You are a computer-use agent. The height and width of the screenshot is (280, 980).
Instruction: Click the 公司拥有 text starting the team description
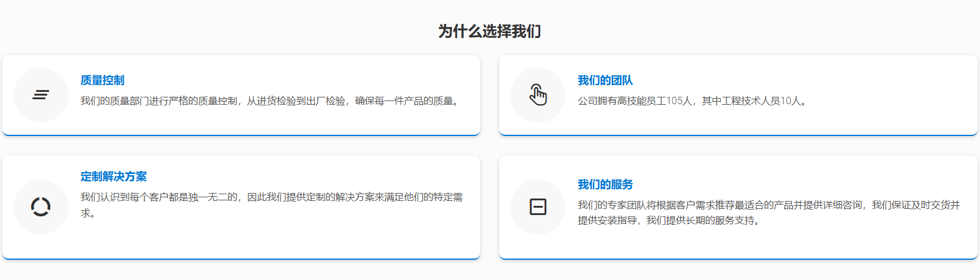pyautogui.click(x=597, y=101)
